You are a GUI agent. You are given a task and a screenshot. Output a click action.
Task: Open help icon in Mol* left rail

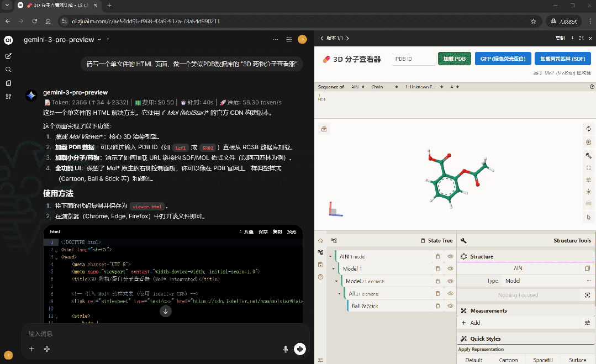click(x=320, y=277)
